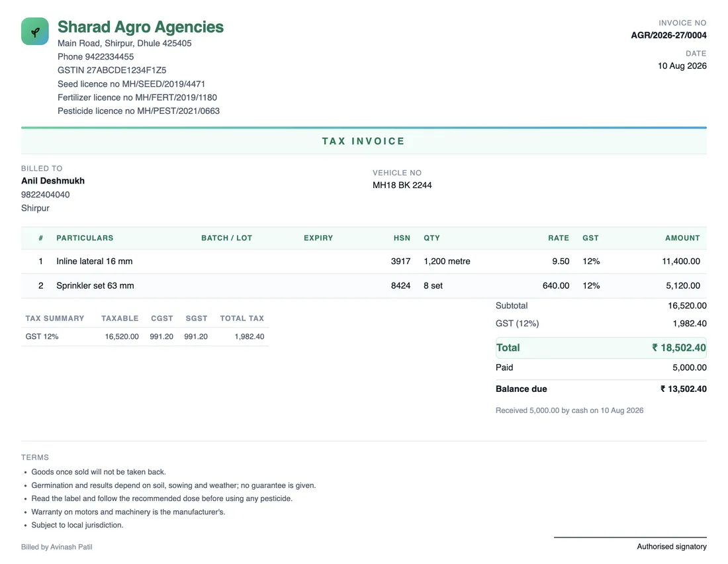The image size is (728, 564).
Task: Click line amount 5,120.00
Action: [x=683, y=286]
